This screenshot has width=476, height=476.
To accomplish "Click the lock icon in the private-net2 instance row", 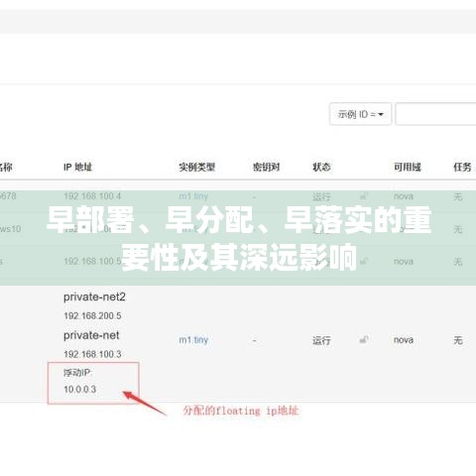I will (x=364, y=339).
